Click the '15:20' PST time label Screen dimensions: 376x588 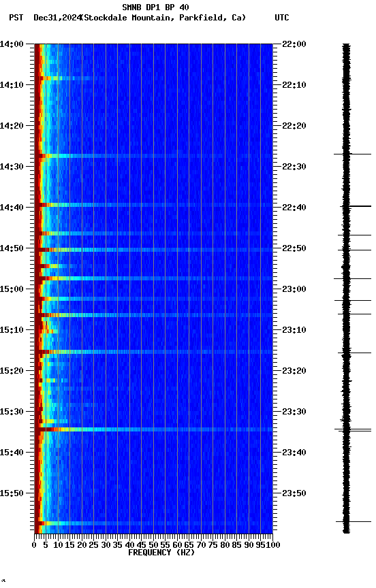tap(12, 371)
